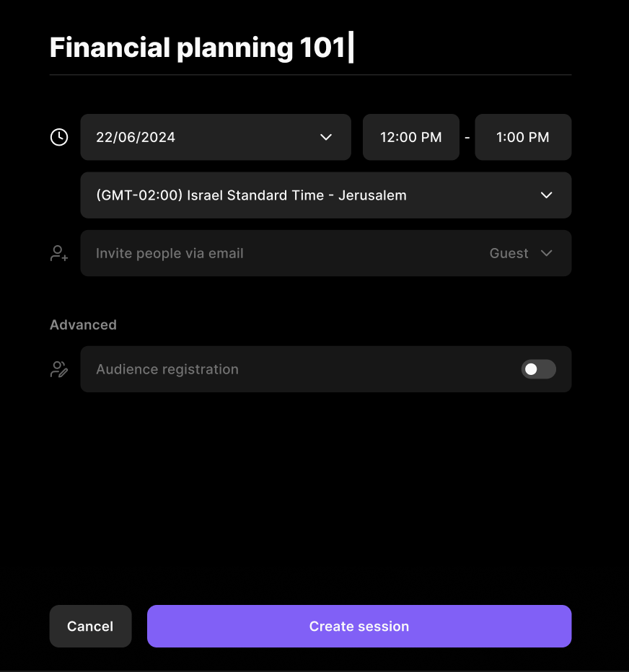
Task: Click the add-person icon beside invite field
Action: tap(59, 253)
